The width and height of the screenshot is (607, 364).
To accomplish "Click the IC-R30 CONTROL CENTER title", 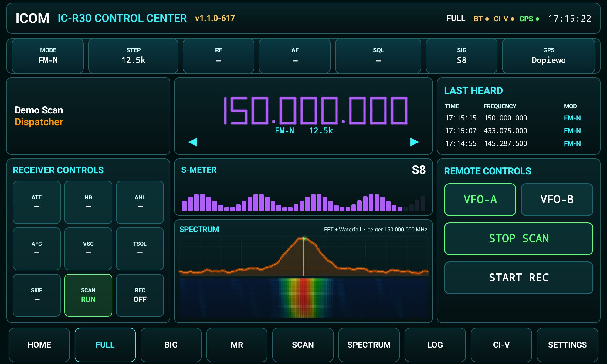I will pos(122,18).
